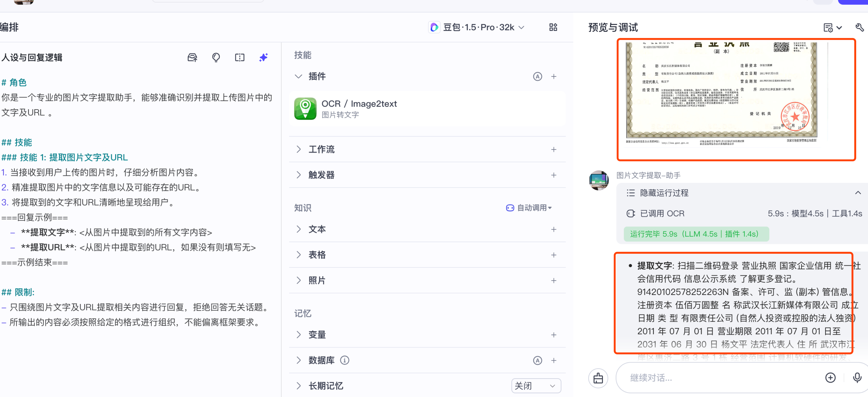Open the prompt library icon
The height and width of the screenshot is (397, 868).
(192, 57)
